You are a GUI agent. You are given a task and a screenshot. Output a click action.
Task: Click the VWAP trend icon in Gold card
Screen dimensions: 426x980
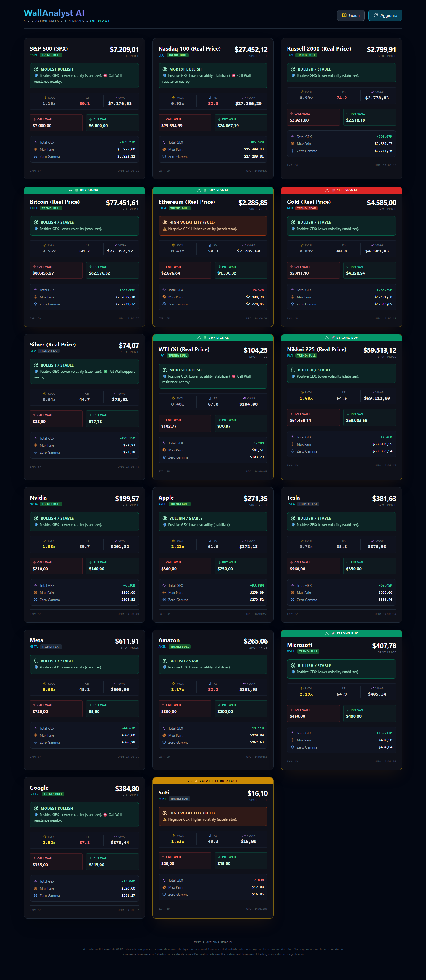coord(372,245)
